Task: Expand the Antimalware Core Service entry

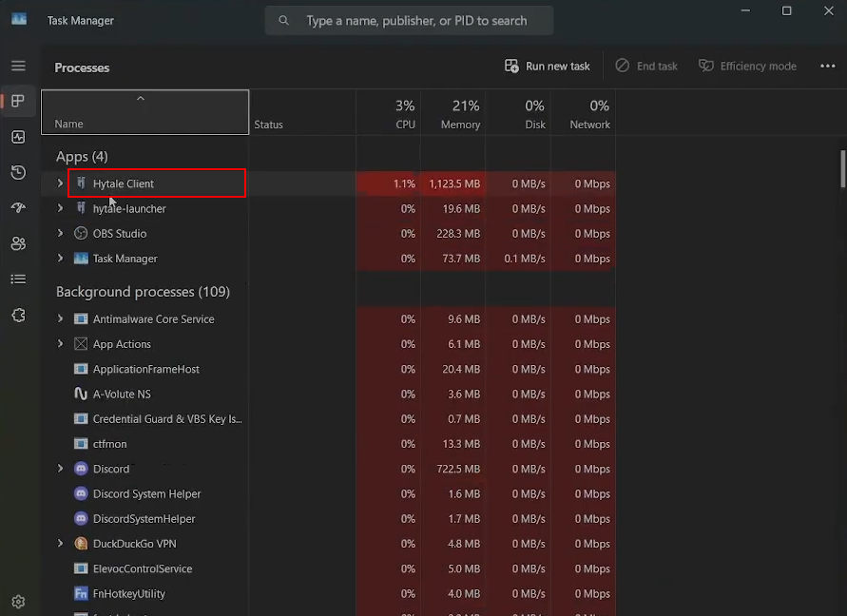Action: tap(60, 319)
